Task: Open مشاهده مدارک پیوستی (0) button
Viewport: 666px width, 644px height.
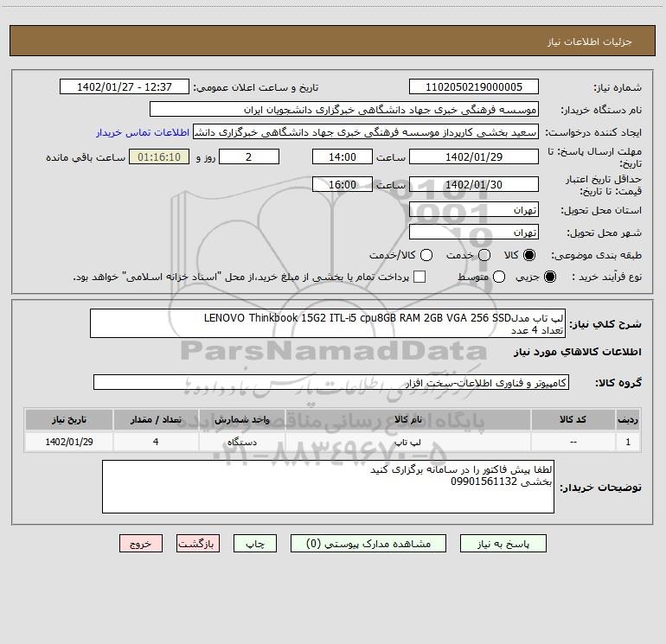Action: click(x=368, y=544)
